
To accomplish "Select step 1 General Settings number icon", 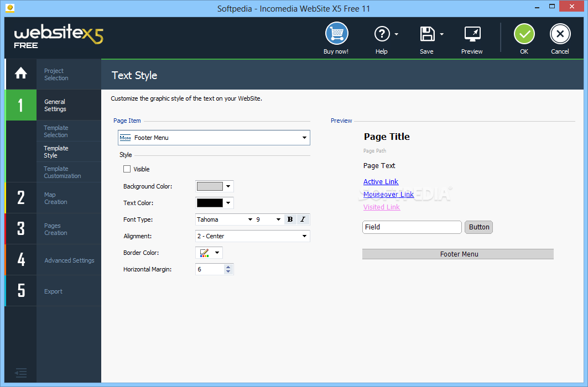I will click(20, 105).
